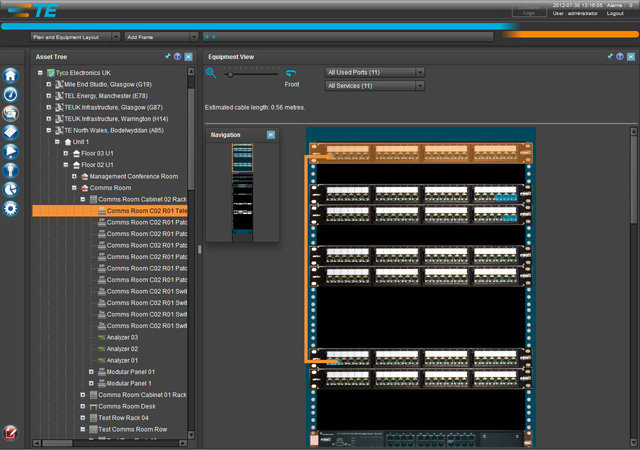640x450 pixels.
Task: Collapse the Floor 02 U1 node
Action: pos(66,165)
